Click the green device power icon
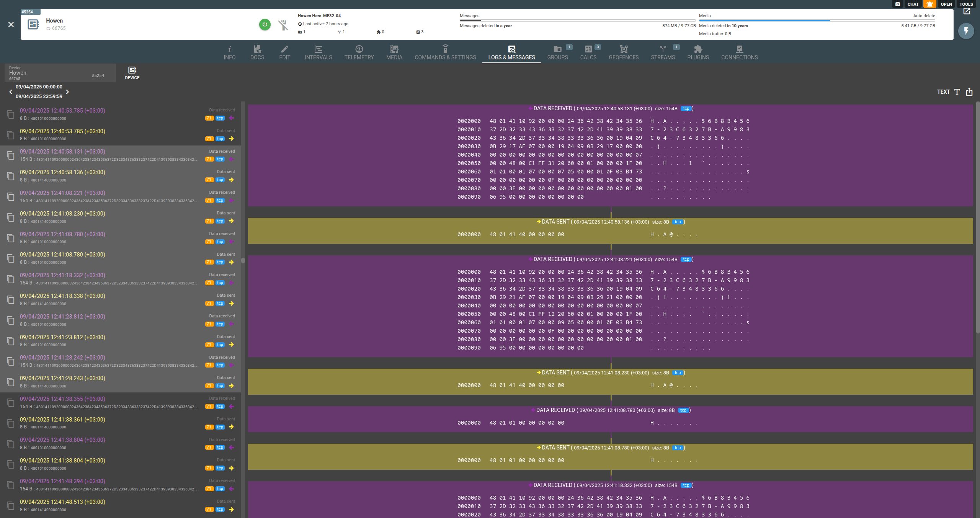 265,25
